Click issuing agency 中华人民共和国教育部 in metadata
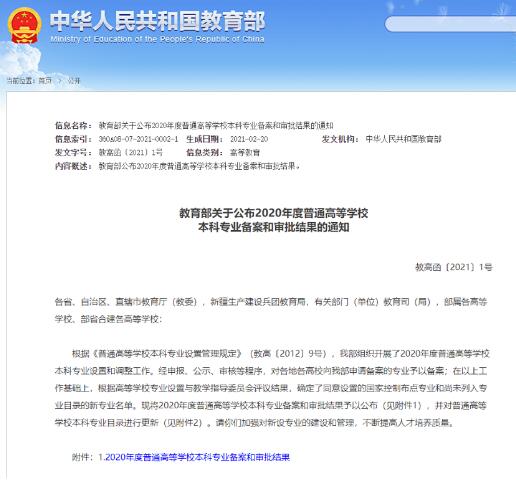This screenshot has height=480, width=516. coord(403,139)
